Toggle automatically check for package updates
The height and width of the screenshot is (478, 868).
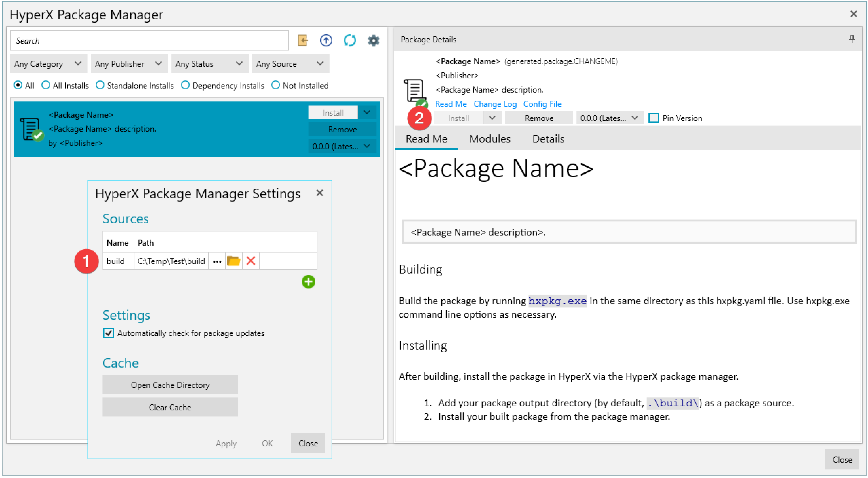[108, 333]
